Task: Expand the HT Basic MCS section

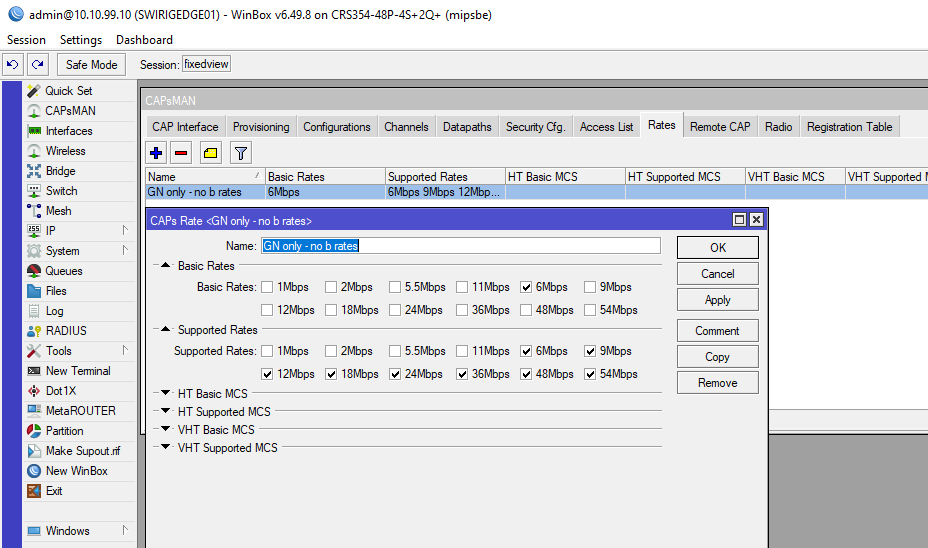Action: 165,394
